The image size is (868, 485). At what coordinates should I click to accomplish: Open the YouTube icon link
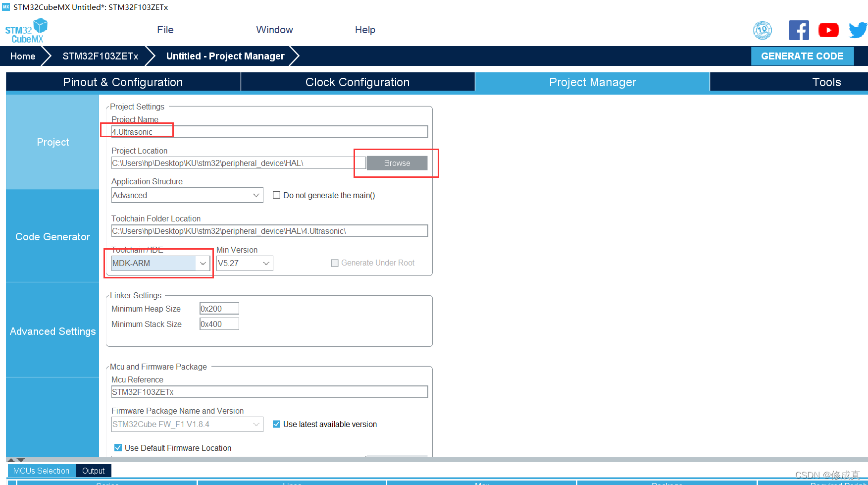coord(828,30)
